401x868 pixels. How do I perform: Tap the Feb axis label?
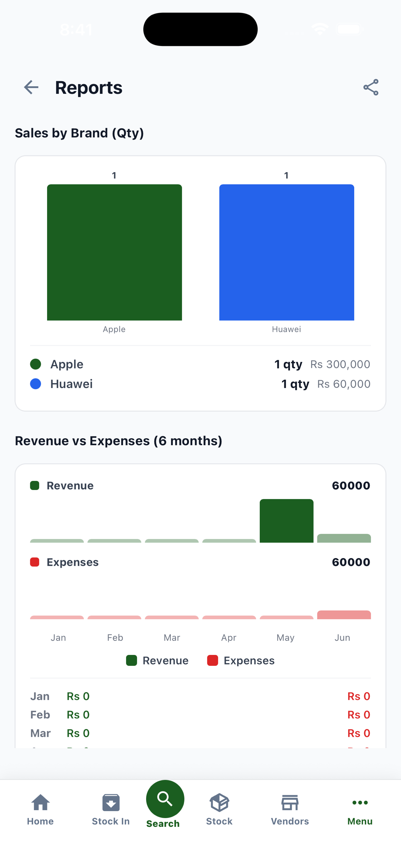pyautogui.click(x=115, y=637)
